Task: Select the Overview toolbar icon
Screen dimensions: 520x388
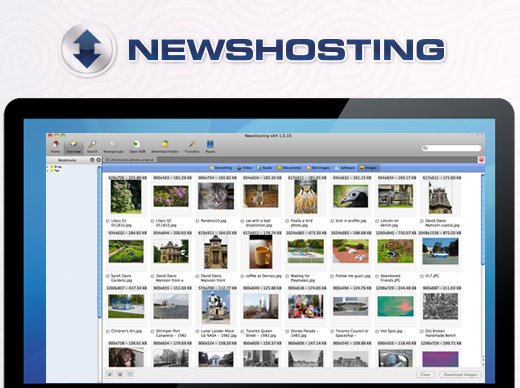Action: tap(73, 146)
